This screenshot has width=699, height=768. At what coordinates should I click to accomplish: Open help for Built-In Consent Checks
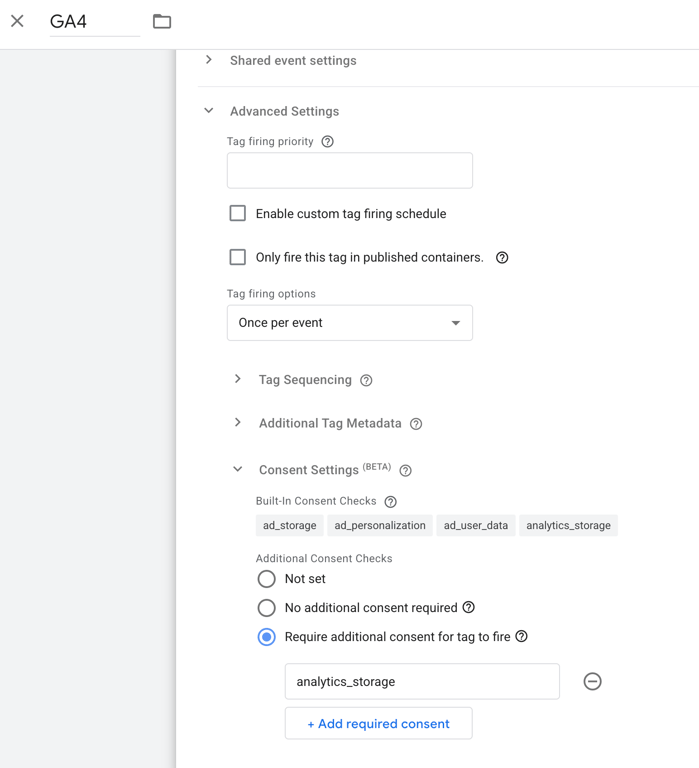(x=390, y=502)
